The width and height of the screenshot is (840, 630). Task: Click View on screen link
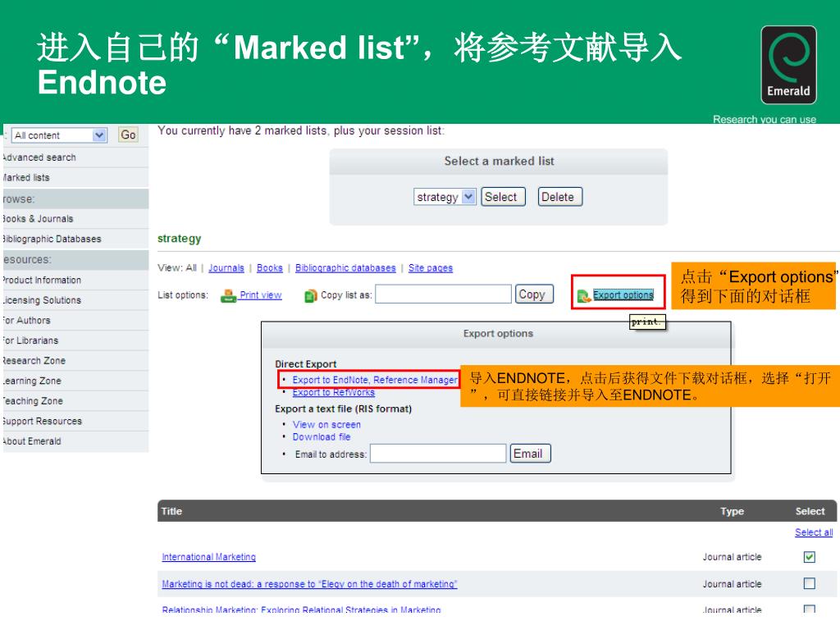click(x=326, y=424)
